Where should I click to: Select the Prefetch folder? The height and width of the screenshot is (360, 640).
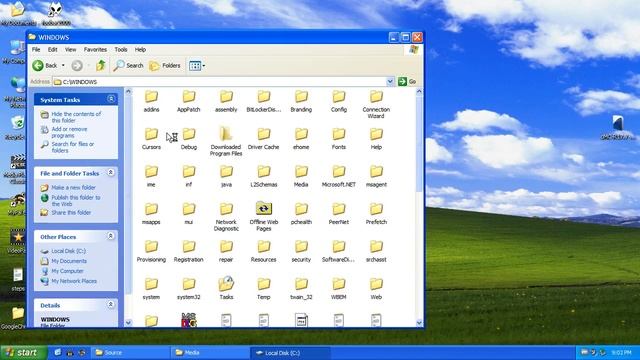(376, 214)
